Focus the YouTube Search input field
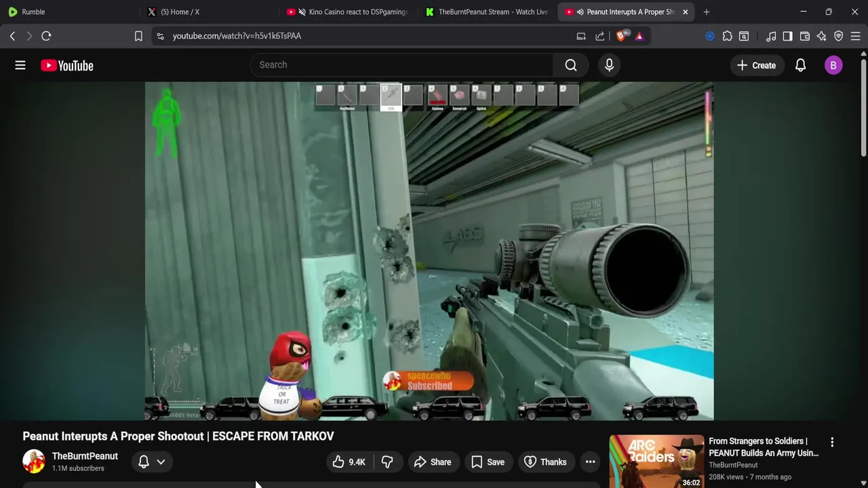The width and height of the screenshot is (868, 488). 401,65
